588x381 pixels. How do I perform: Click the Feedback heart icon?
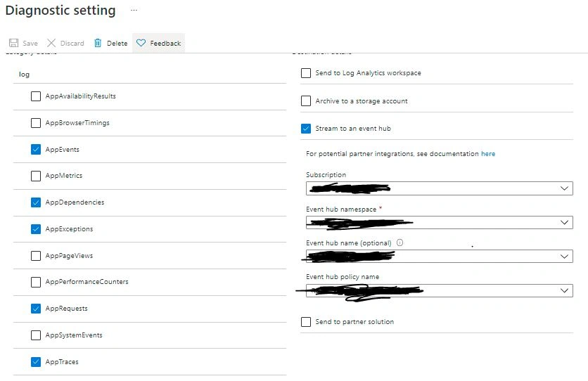[x=141, y=43]
